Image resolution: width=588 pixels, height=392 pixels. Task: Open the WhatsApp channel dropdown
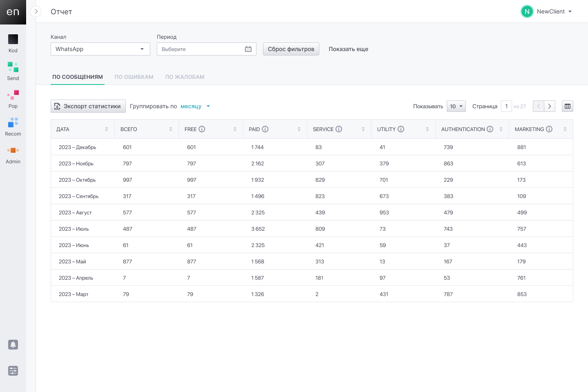point(100,49)
